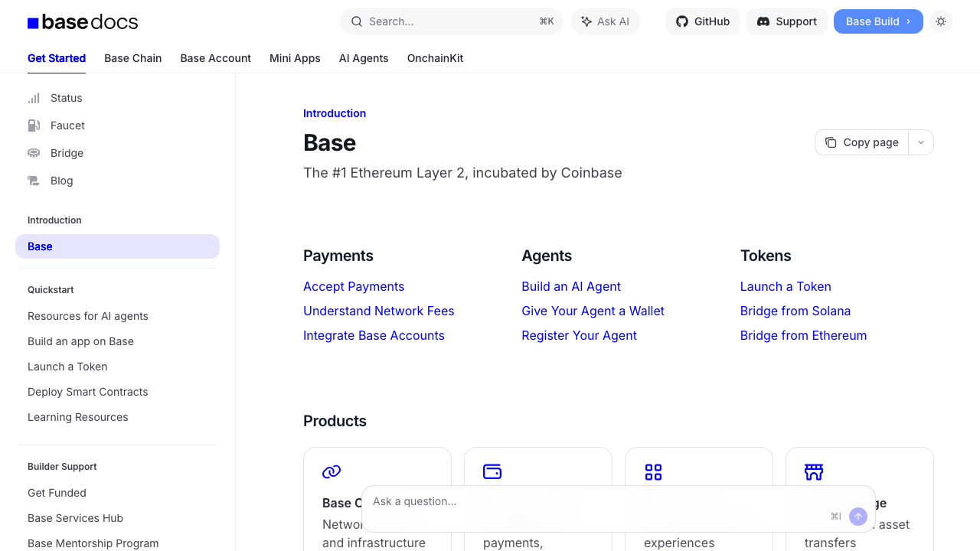
Task: Open the Blog icon in sidebar
Action: pyautogui.click(x=34, y=181)
